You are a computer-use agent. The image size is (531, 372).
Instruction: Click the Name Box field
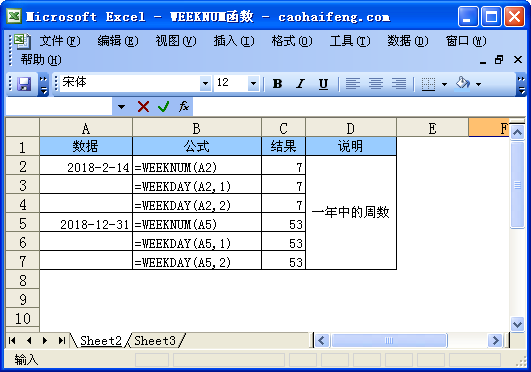[x=59, y=107]
